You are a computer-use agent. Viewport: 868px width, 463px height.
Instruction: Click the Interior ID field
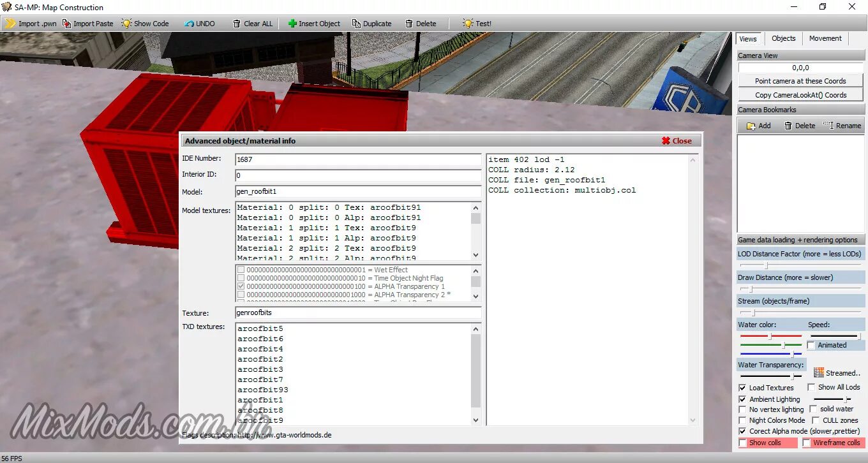pos(358,175)
